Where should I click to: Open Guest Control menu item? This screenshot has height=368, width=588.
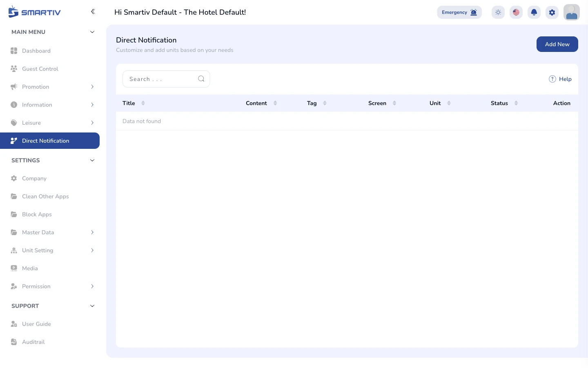[x=50, y=69]
